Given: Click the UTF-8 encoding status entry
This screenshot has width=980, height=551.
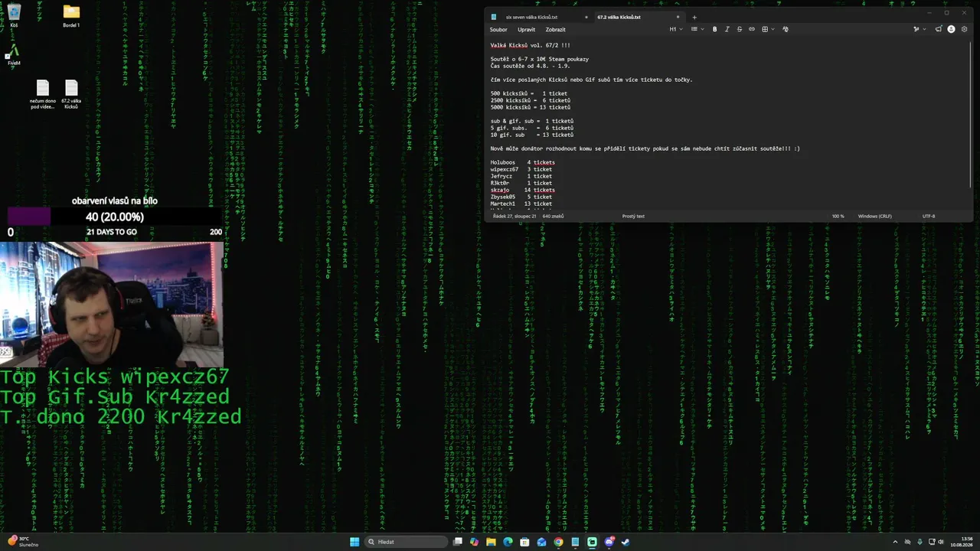Looking at the screenshot, I should pos(929,216).
